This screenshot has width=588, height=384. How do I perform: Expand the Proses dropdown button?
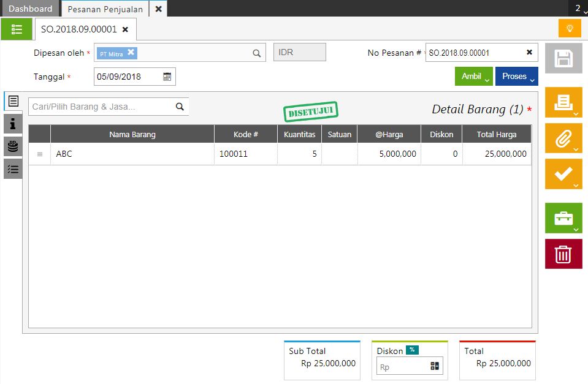[x=516, y=77]
